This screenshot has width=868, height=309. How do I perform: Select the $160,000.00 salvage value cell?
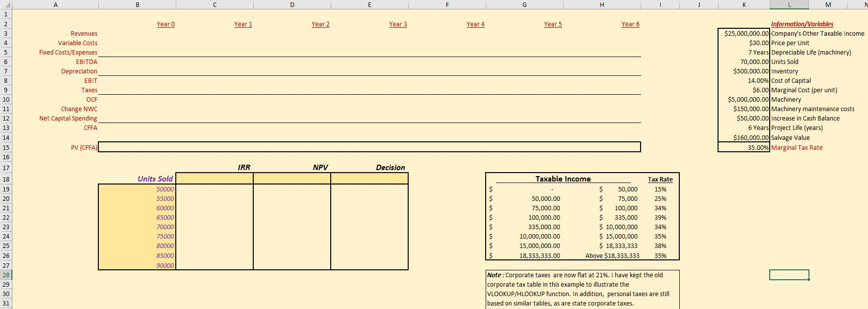click(x=744, y=138)
